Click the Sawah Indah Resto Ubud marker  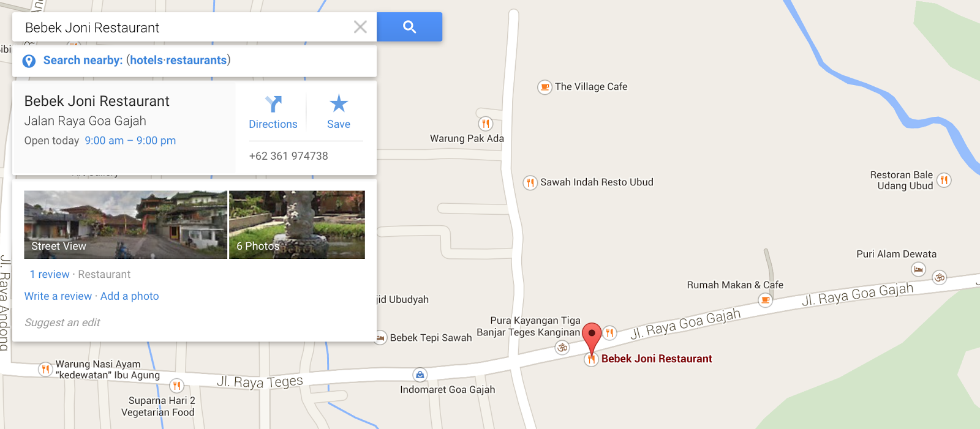530,182
